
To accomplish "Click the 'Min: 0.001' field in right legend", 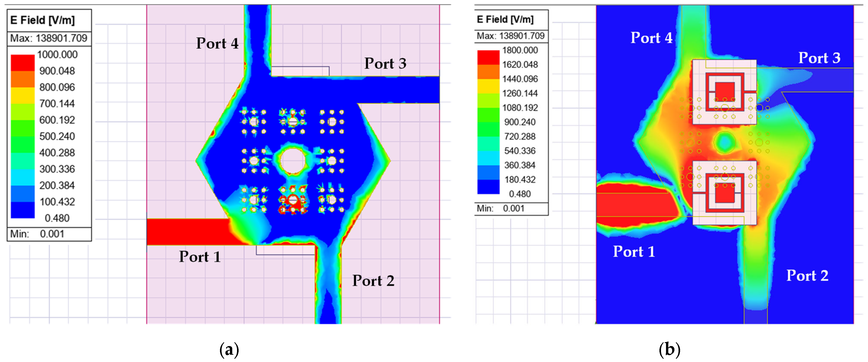I will click(500, 208).
